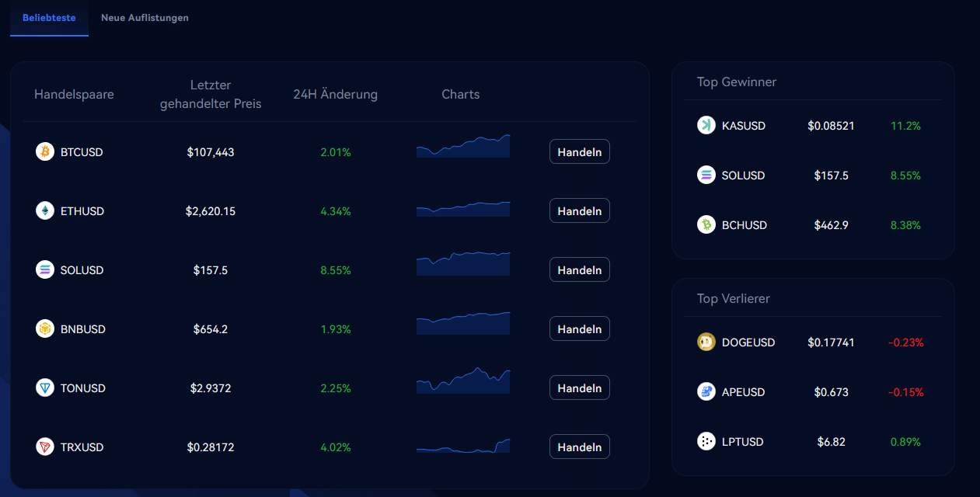Open the Neue Auflistungen tab

pyautogui.click(x=145, y=18)
